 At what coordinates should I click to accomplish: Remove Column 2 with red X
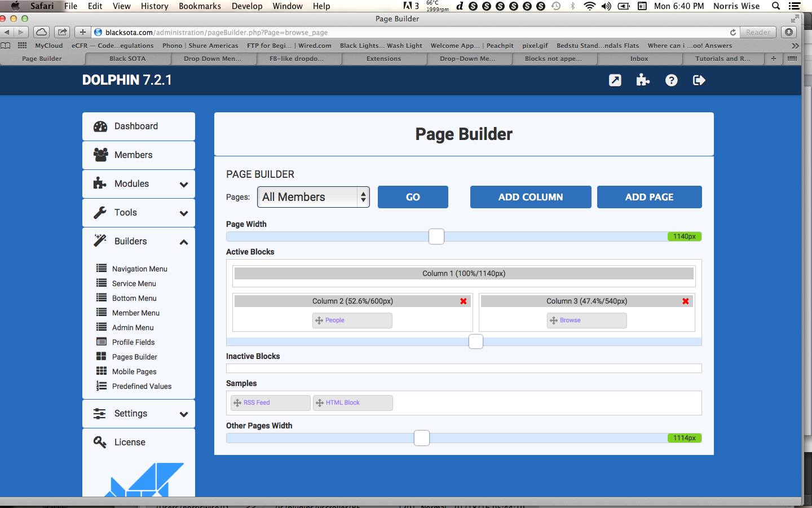[464, 301]
